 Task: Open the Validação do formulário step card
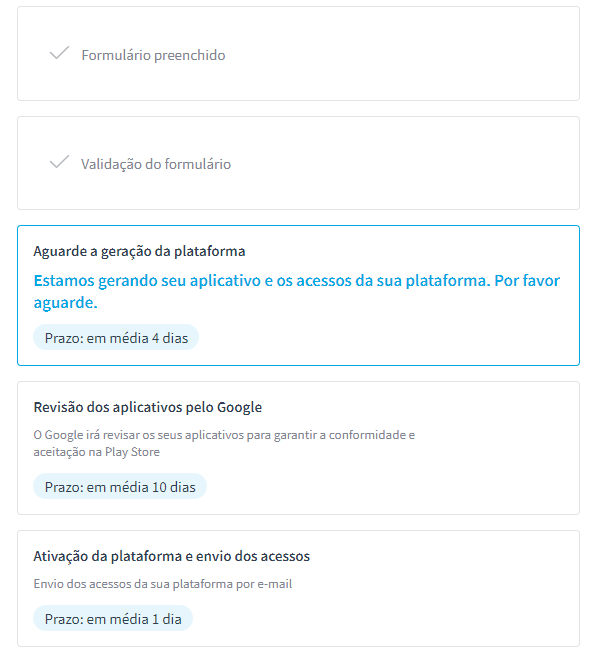click(298, 163)
